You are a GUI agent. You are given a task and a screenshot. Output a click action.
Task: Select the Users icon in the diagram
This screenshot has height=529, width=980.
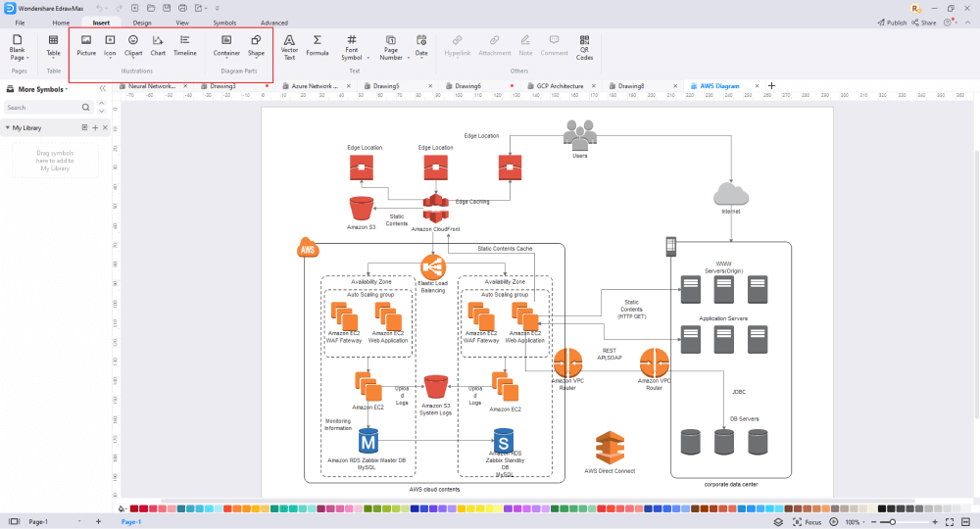[580, 135]
